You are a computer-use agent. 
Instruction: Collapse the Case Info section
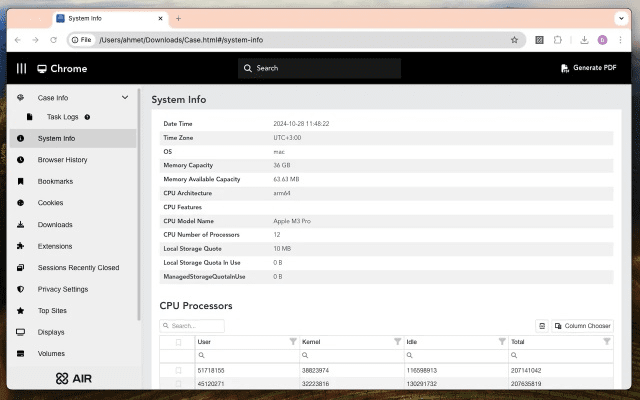point(125,98)
